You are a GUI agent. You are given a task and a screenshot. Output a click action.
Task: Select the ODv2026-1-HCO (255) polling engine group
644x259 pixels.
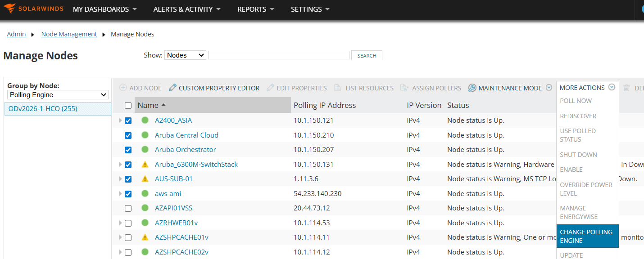58,108
